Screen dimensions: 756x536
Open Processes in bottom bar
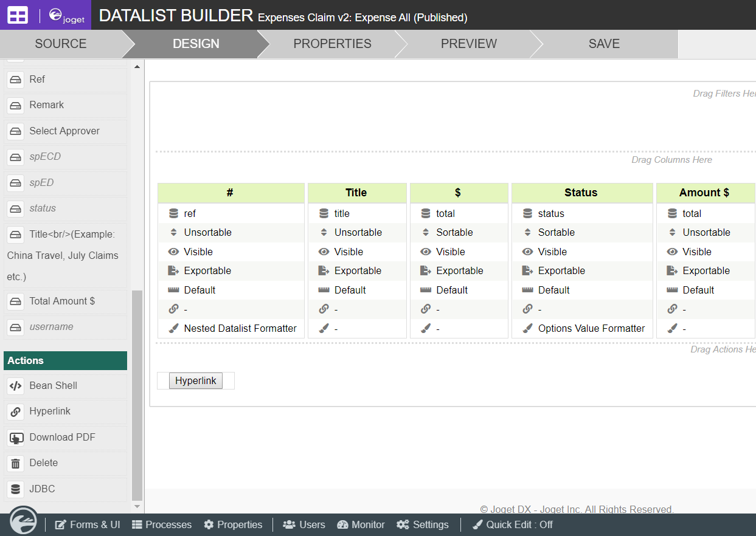click(x=162, y=524)
